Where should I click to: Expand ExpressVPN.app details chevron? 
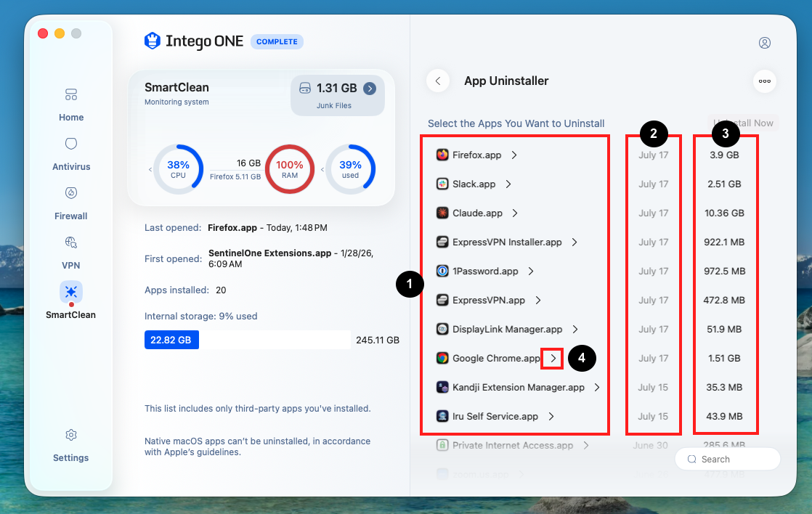[x=538, y=300]
